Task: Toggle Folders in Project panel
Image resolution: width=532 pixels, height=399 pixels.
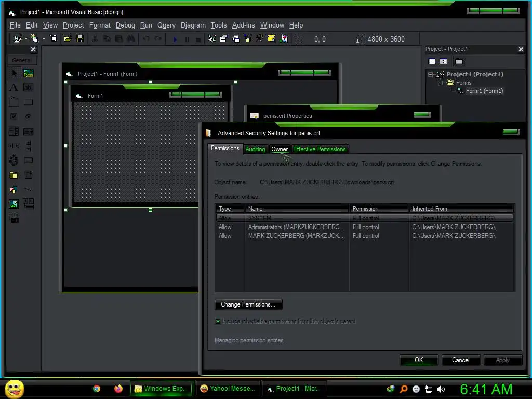Action: (459, 61)
